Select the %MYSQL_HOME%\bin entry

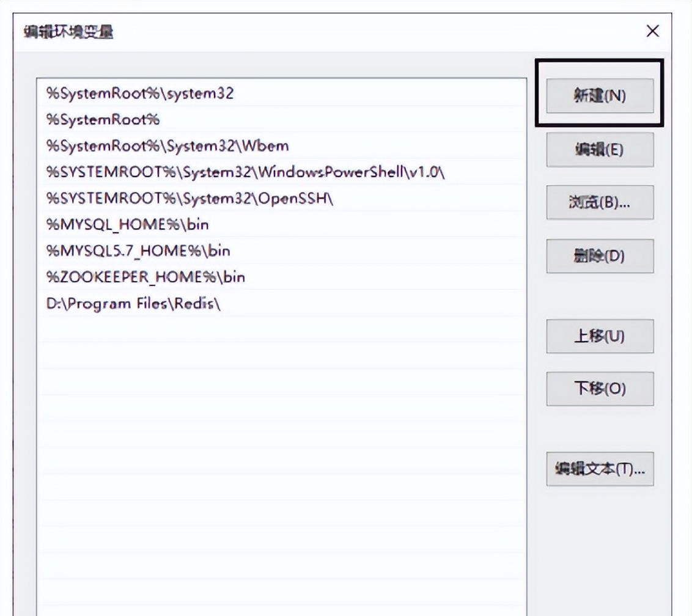[x=282, y=225]
